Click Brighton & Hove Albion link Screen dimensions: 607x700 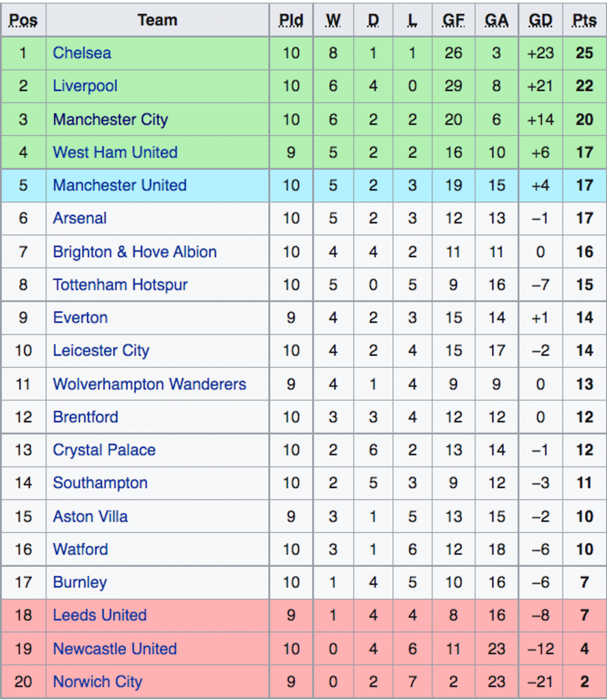click(135, 252)
